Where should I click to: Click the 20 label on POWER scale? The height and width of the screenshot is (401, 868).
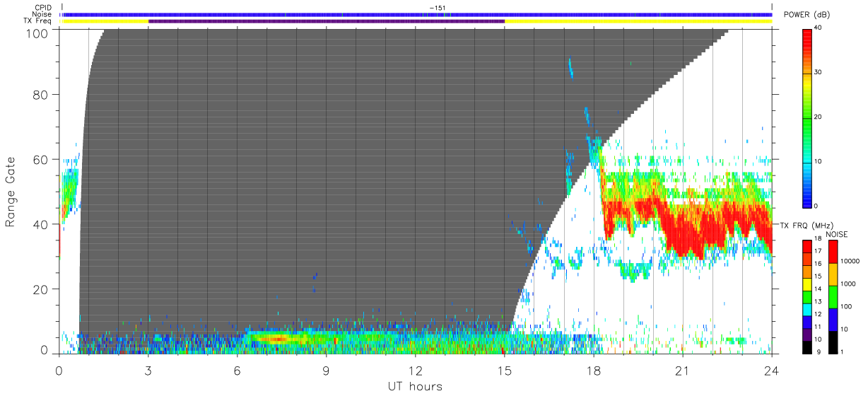click(819, 117)
